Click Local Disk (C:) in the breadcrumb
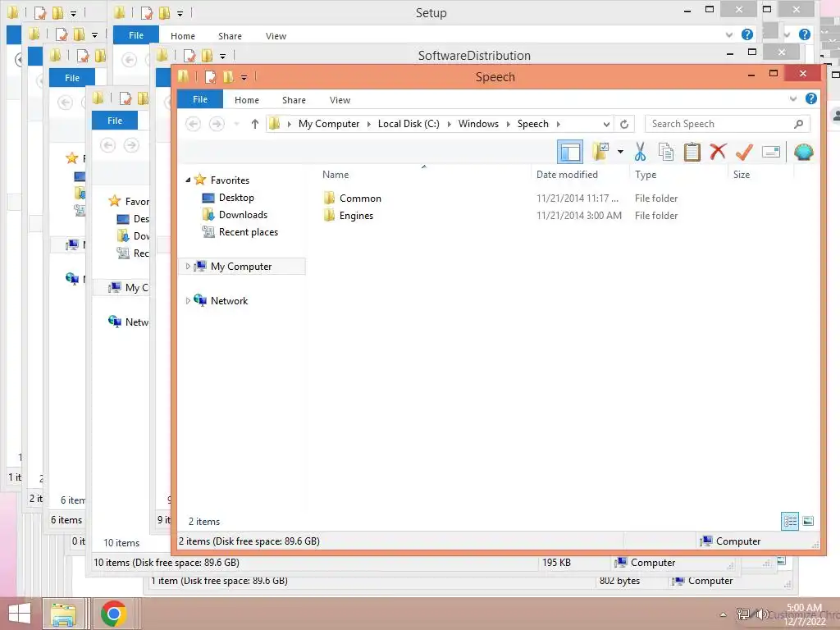840x630 pixels. click(409, 124)
